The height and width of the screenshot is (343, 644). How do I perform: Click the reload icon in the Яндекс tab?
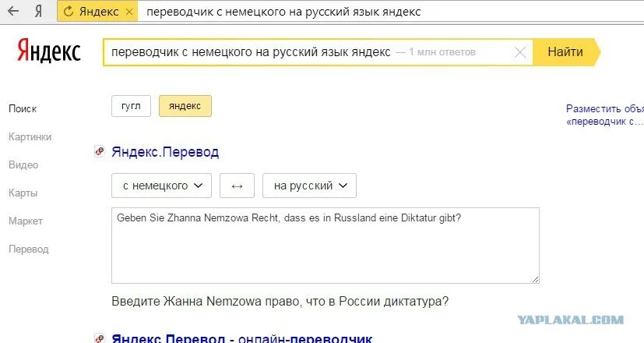click(69, 12)
